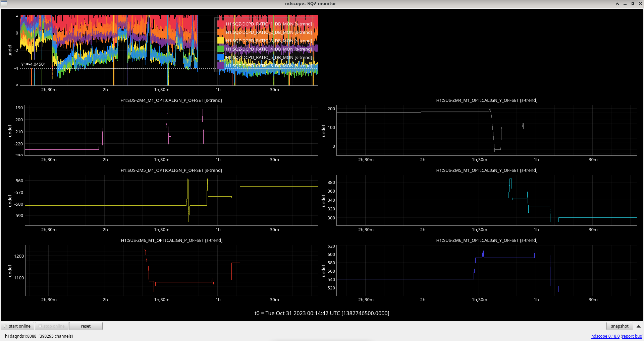Click the ZM4_M1_OPTICALIGN_Y_OFFSET plot title
Viewport: 644px width, 341px height.
coord(487,100)
